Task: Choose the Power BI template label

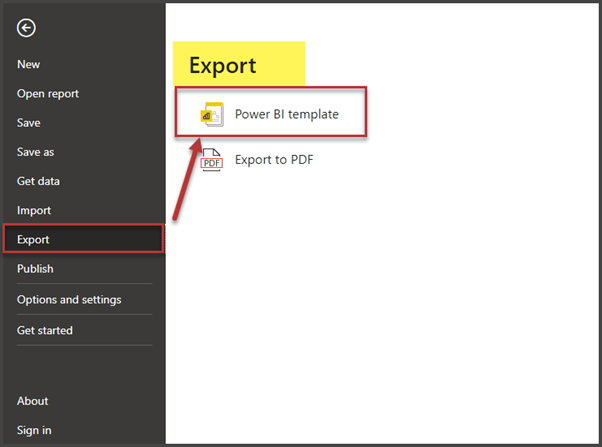Action: 287,114
